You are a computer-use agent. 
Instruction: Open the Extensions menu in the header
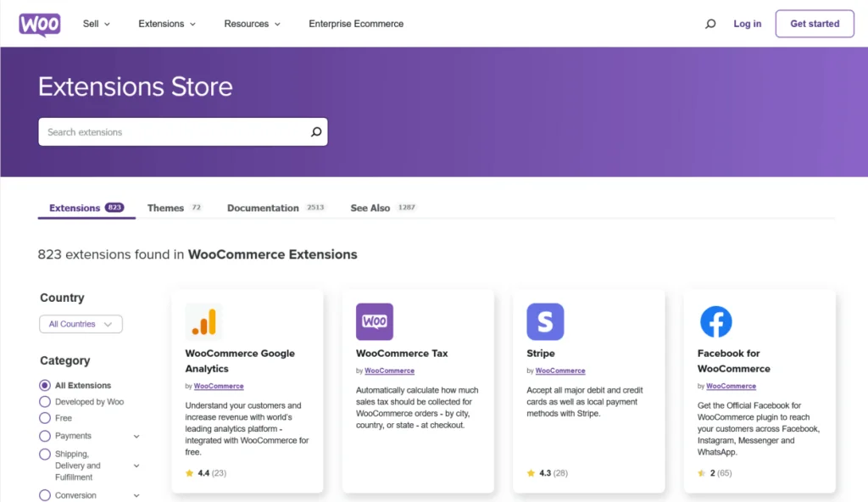(167, 24)
